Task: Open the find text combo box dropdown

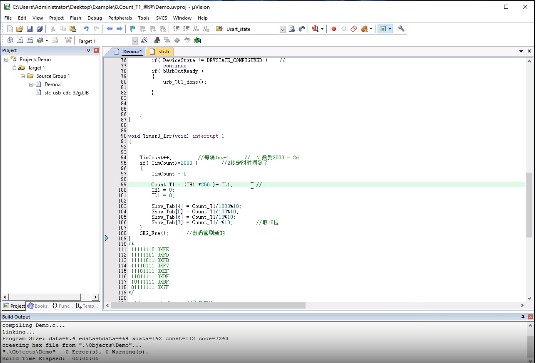Action: pos(282,29)
